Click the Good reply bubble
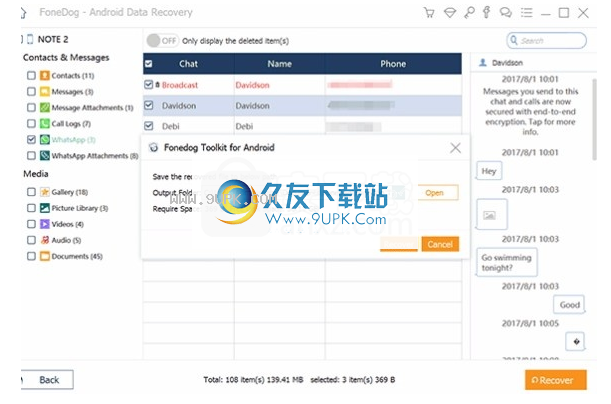Viewport: 611px width, 404px height. coord(569,305)
